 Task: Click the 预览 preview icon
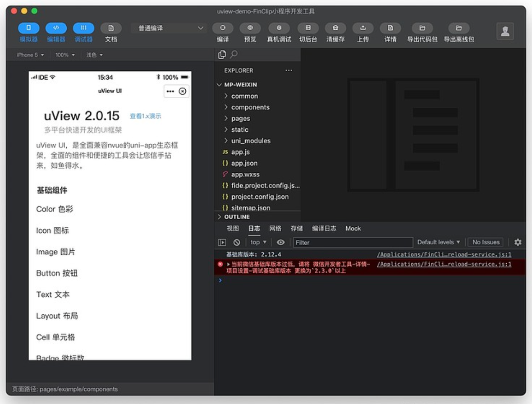click(250, 28)
